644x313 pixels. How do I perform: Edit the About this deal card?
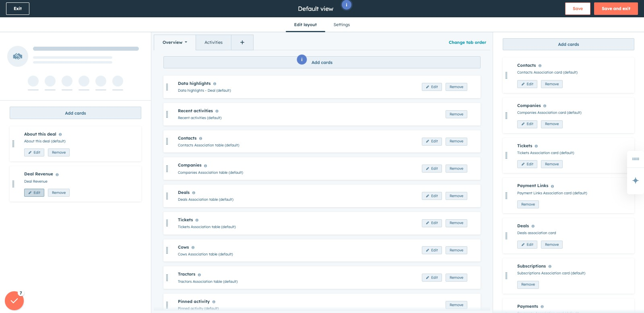click(34, 152)
